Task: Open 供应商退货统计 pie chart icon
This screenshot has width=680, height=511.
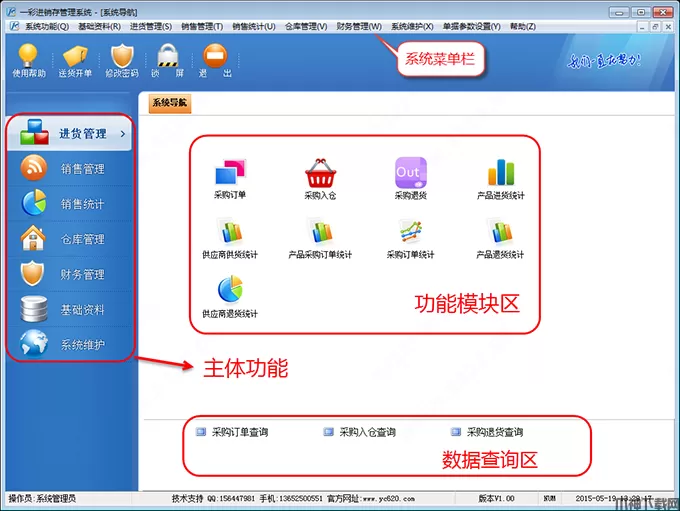Action: (x=230, y=297)
